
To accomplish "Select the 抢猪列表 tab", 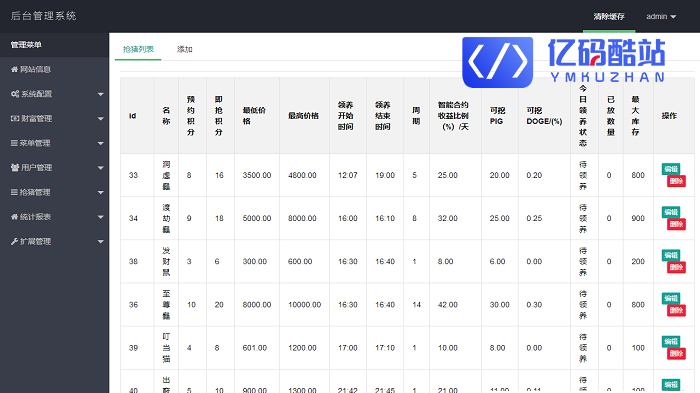I will click(138, 49).
